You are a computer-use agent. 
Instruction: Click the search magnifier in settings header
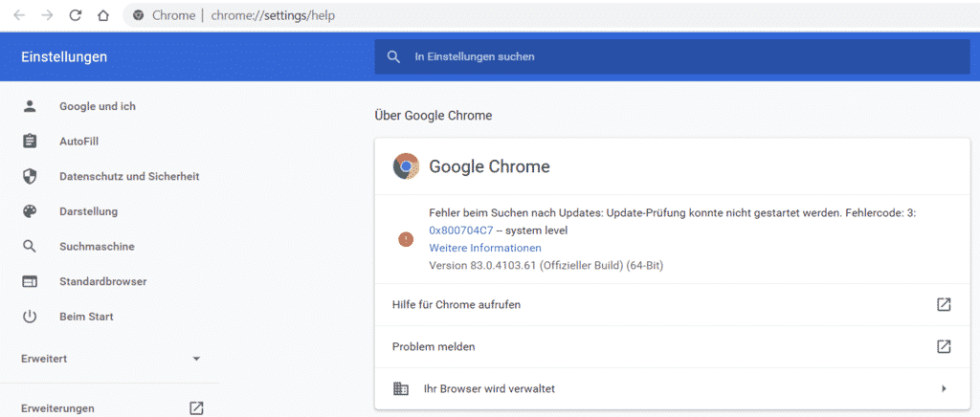[x=393, y=56]
